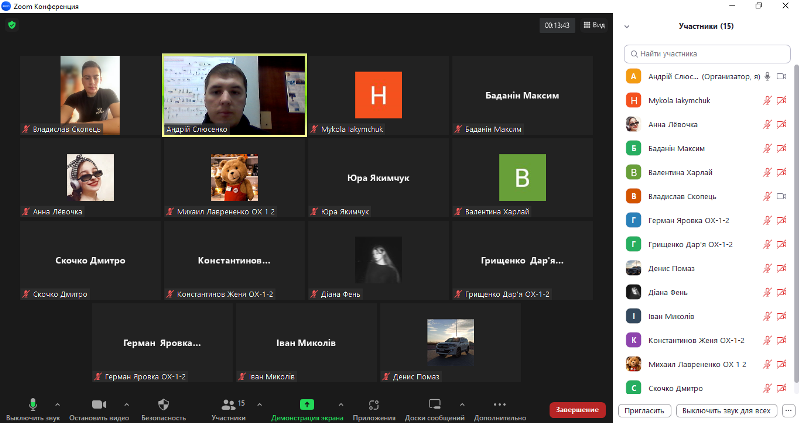Image resolution: width=800 pixels, height=423 pixels.
Task: Click Анна Лёвочка's muted mic icon
Action: [x=767, y=125]
